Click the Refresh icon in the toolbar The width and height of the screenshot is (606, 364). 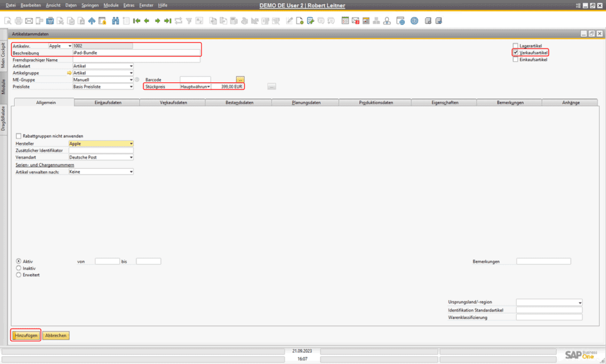pyautogui.click(x=178, y=21)
